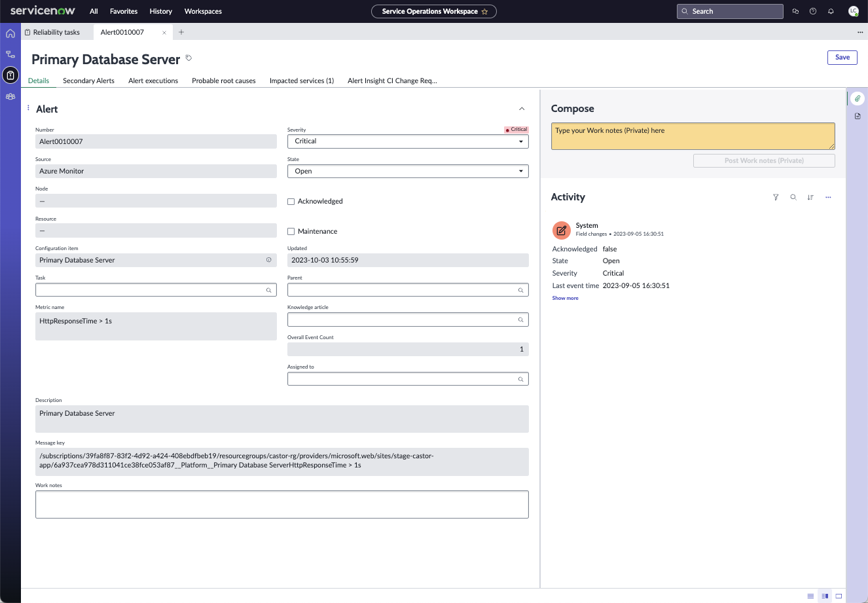
Task: Open the Severity dropdown
Action: (x=408, y=141)
